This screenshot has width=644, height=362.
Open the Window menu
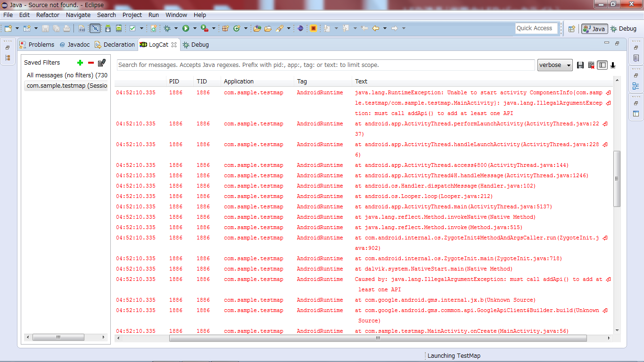176,15
